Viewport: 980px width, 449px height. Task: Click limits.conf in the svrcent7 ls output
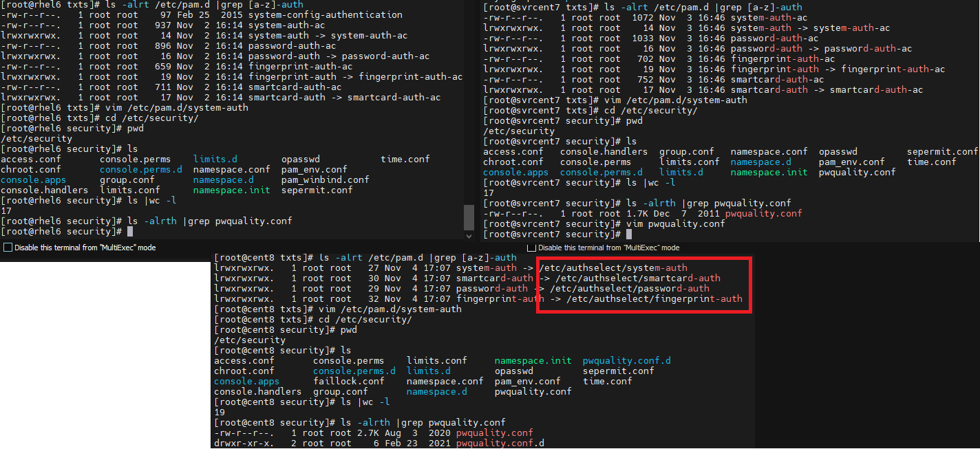point(690,162)
